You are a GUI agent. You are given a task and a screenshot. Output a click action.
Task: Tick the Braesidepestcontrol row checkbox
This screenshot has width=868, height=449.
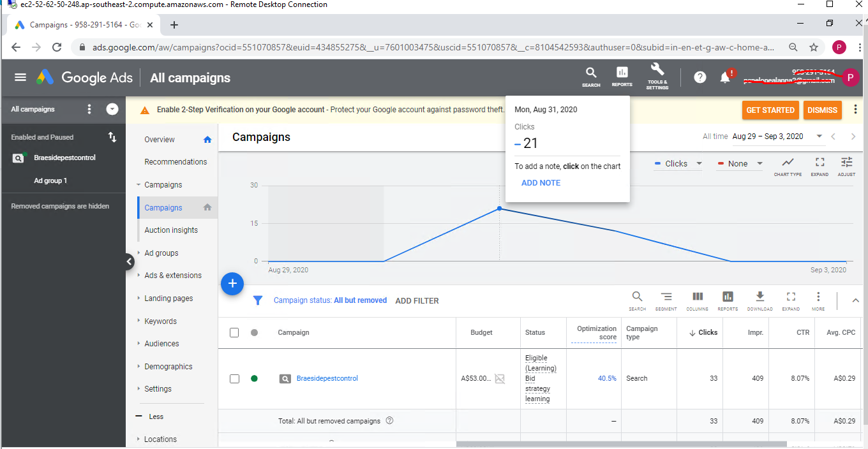(x=234, y=379)
